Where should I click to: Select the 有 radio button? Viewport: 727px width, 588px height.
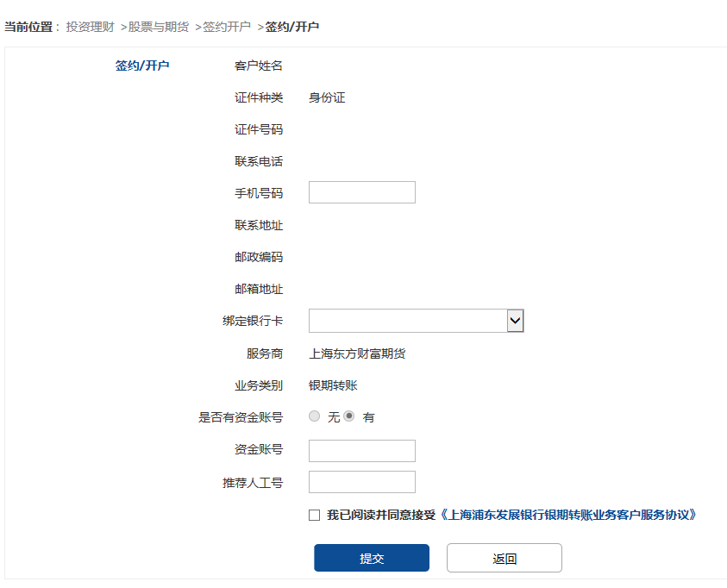click(349, 416)
